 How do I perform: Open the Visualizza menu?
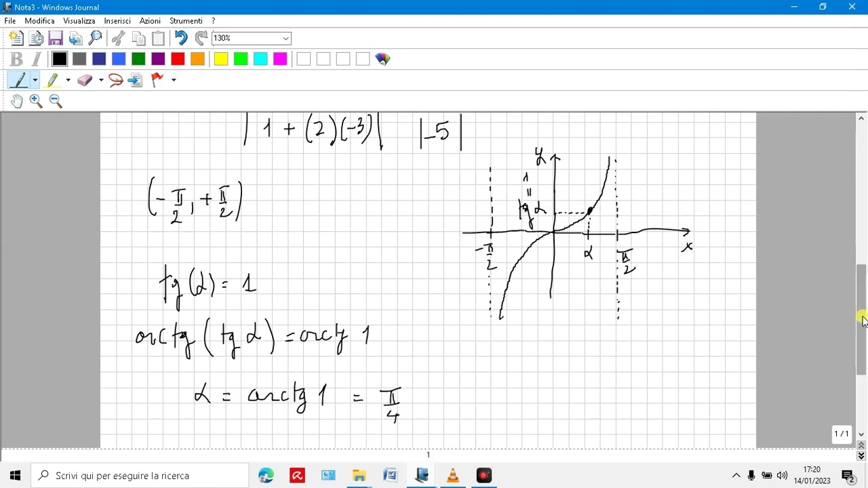(x=79, y=21)
